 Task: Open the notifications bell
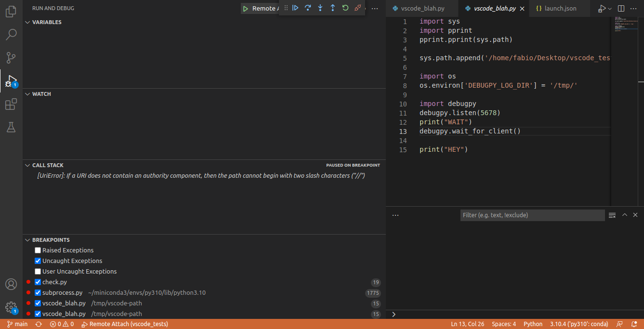633,324
